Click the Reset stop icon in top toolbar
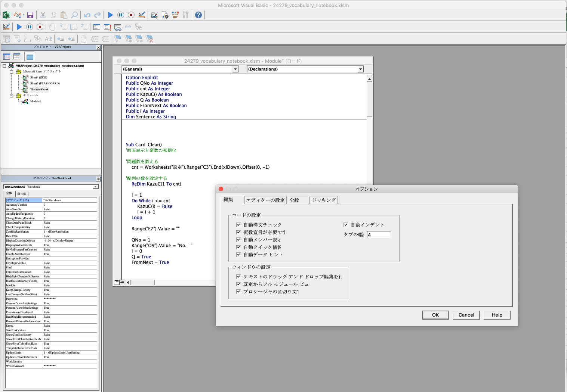This screenshot has width=567, height=392. 131,15
